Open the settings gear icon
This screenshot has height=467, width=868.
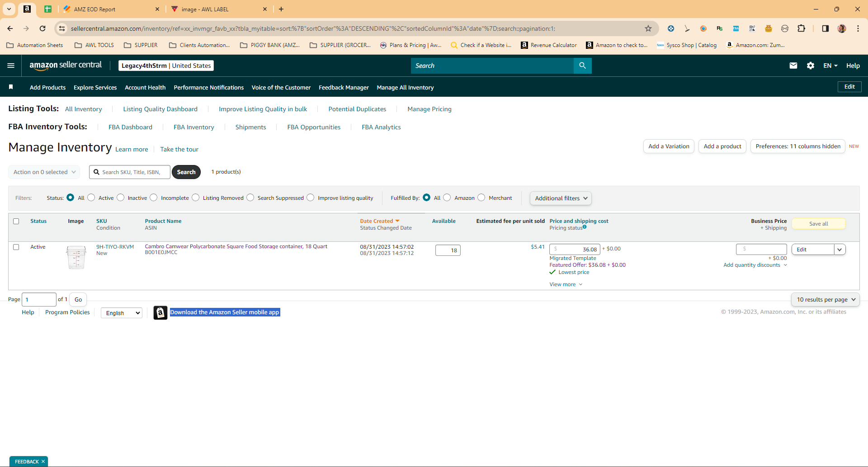811,66
